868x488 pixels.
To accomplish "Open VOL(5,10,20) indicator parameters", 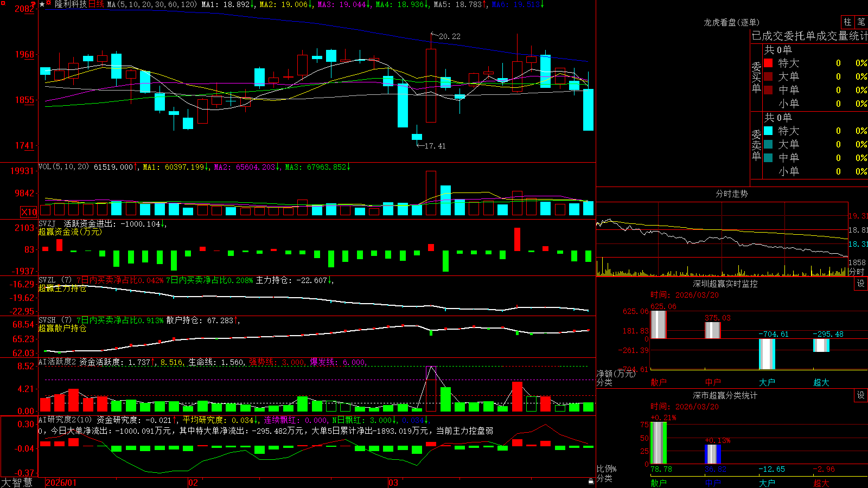I will [63, 167].
